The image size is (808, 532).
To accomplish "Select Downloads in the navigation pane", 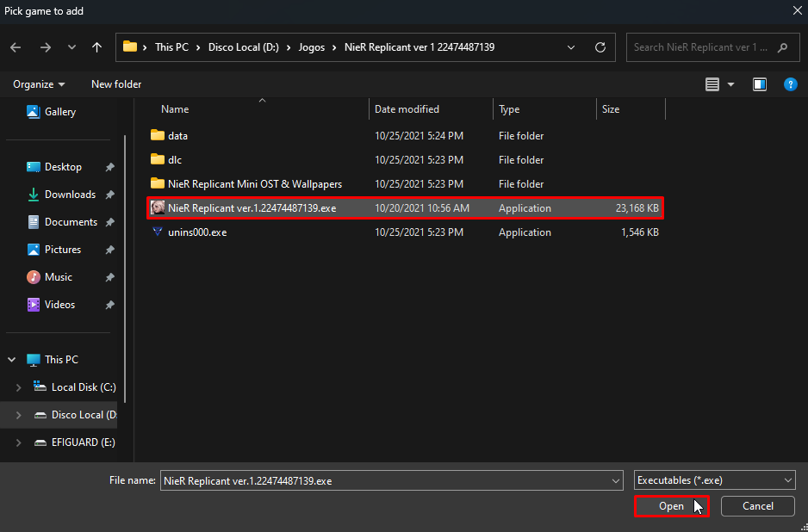I will click(70, 195).
